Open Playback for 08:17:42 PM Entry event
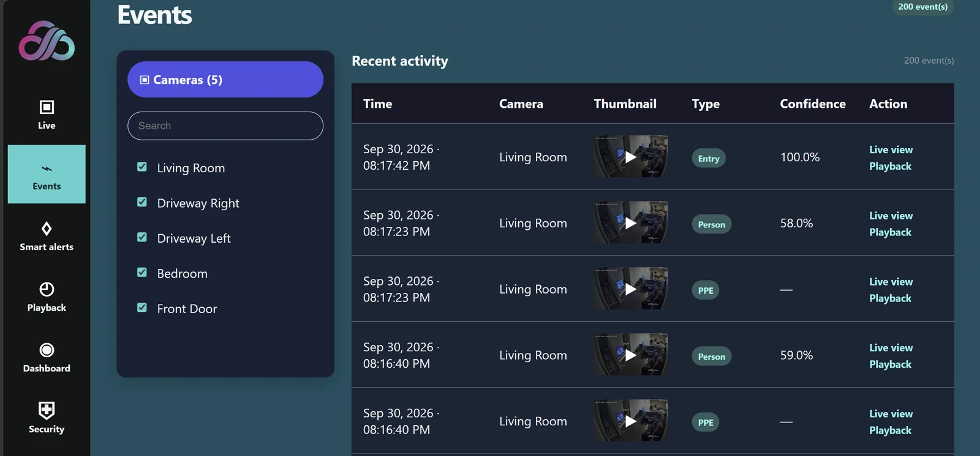The height and width of the screenshot is (456, 980). point(891,166)
